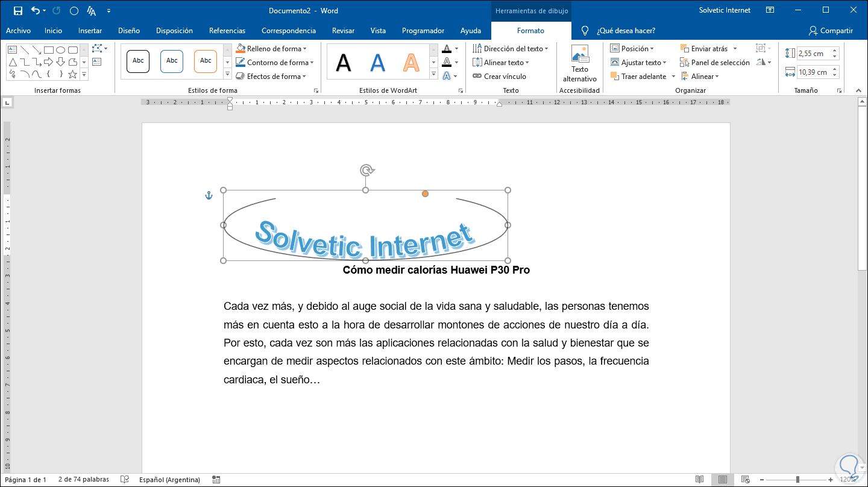Open the Vista tab
This screenshot has width=868, height=487.
[378, 31]
